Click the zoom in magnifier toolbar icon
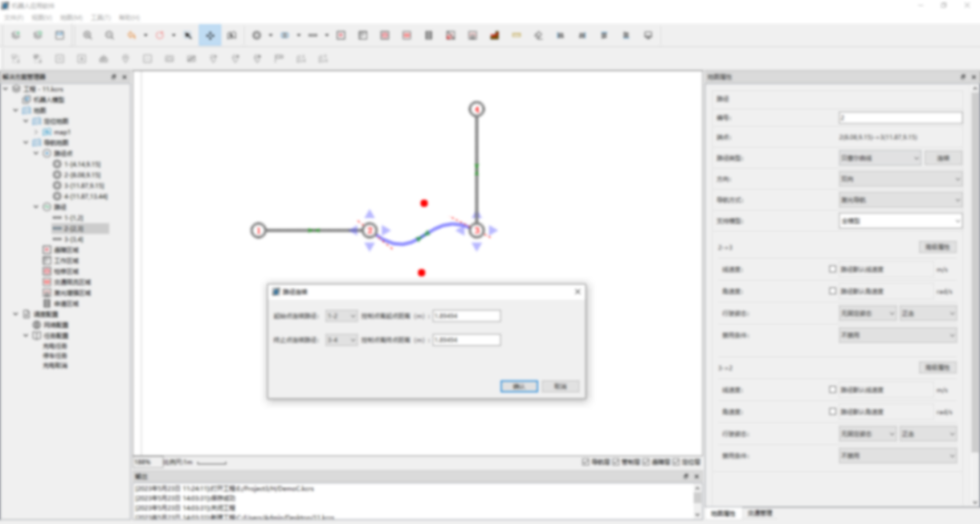The height and width of the screenshot is (524, 980). [x=88, y=35]
